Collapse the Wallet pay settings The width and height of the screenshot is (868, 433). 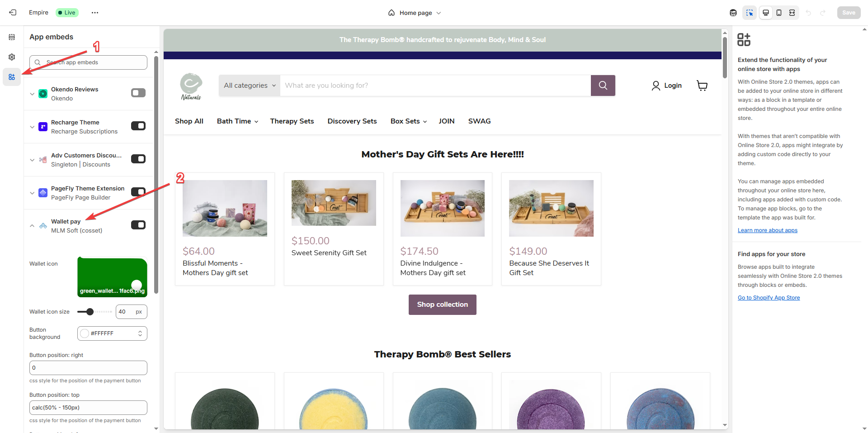pos(32,226)
